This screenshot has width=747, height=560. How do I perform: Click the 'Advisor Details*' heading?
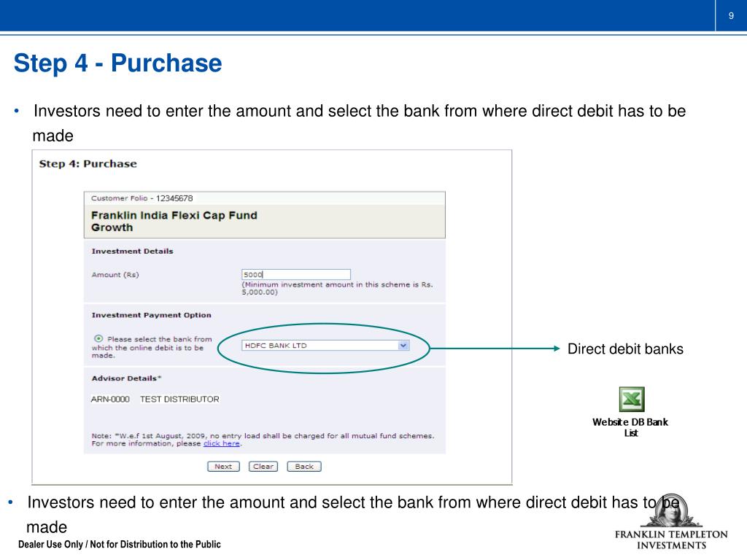tap(126, 378)
